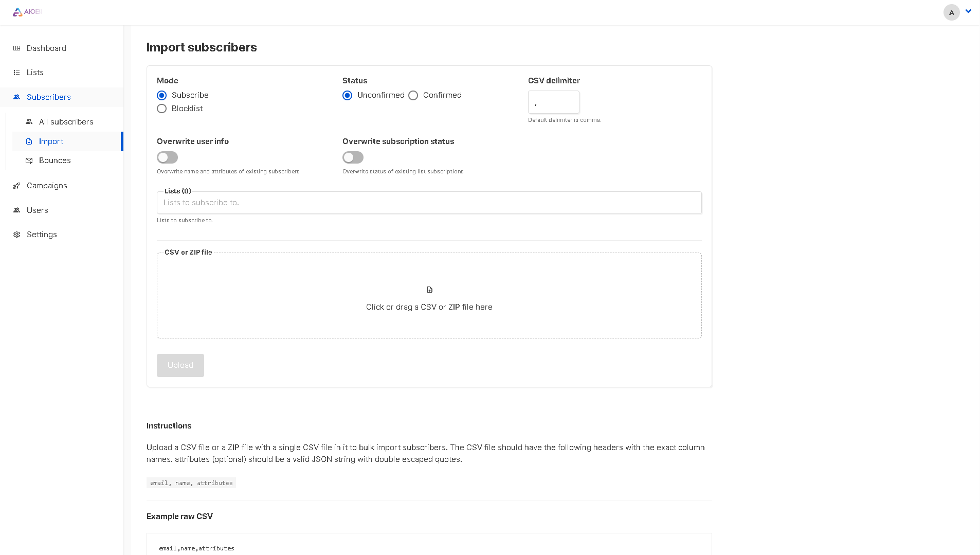Open the Lists to subscribe to selector

[429, 203]
